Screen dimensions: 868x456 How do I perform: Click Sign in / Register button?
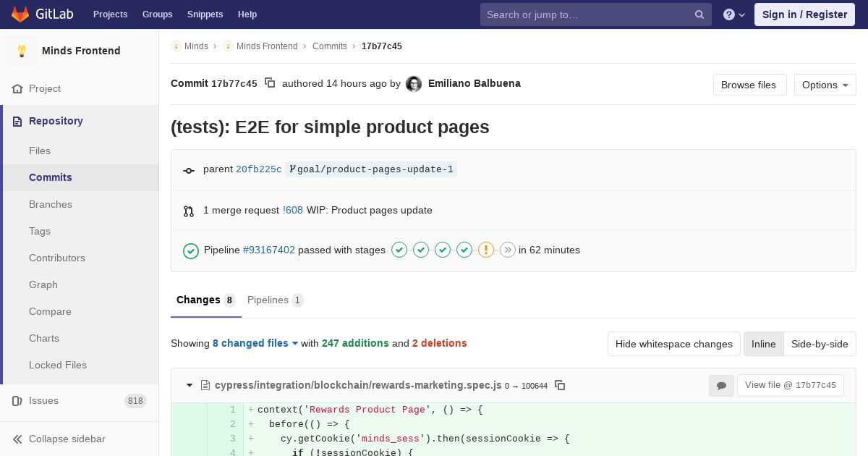click(x=804, y=14)
